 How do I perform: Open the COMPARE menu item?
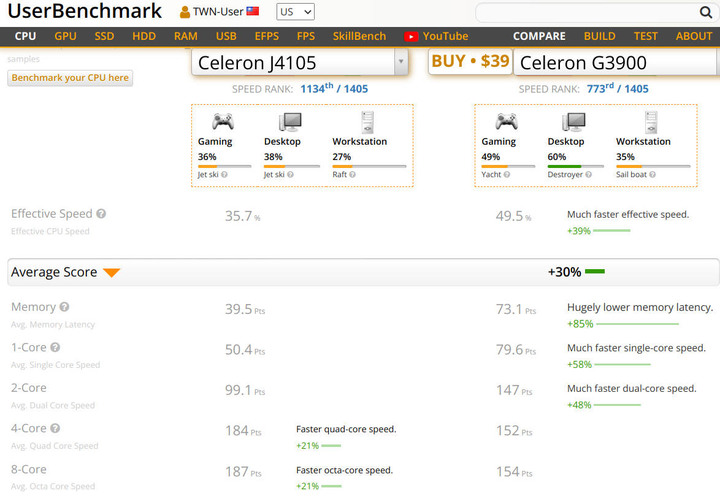pyautogui.click(x=539, y=36)
